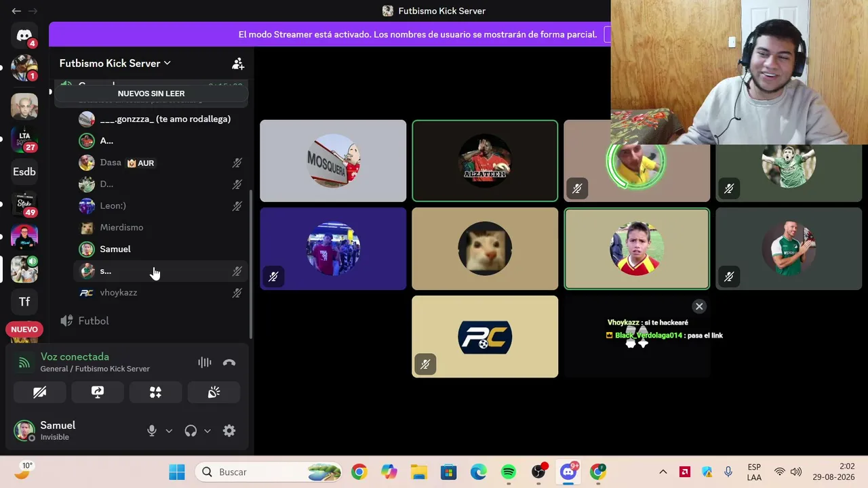Select user Mierdismo in the voice channel
The image size is (868, 488).
coord(160,227)
